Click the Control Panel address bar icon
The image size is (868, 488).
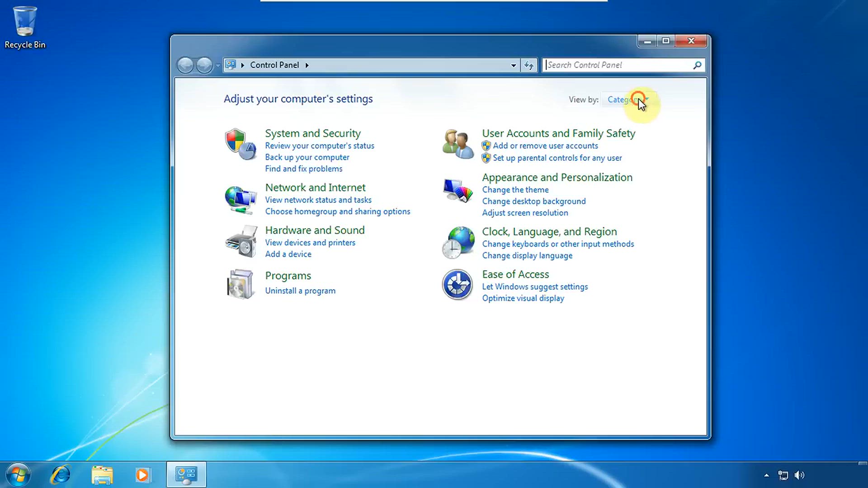[231, 65]
